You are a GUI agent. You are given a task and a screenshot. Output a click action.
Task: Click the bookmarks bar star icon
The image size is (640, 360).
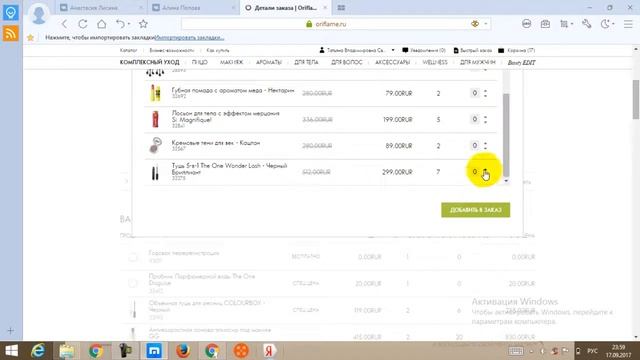[x=30, y=38]
